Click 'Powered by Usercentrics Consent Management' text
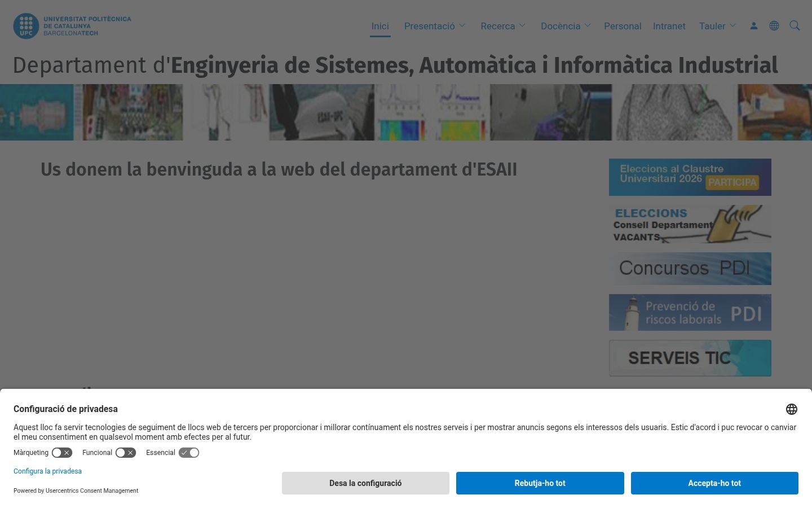The image size is (812, 508). point(76,491)
